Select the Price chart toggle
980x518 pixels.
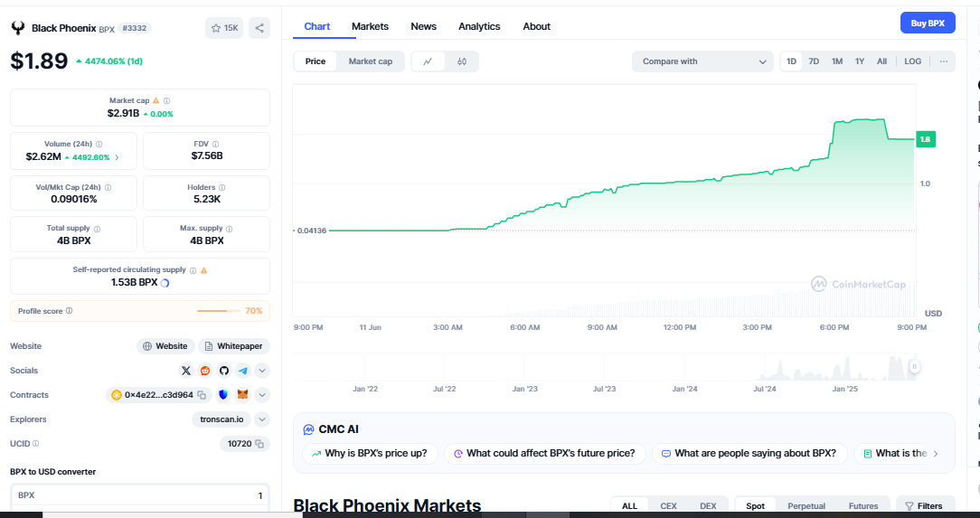316,61
